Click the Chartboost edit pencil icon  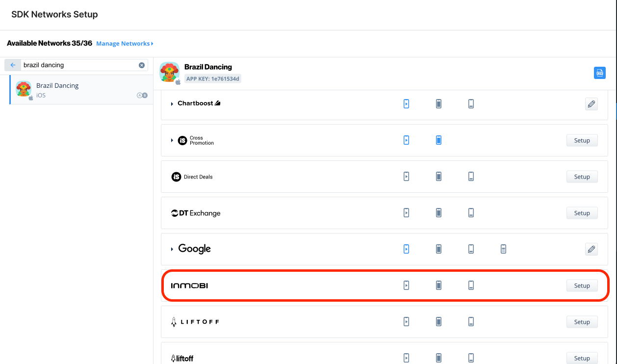tap(591, 104)
